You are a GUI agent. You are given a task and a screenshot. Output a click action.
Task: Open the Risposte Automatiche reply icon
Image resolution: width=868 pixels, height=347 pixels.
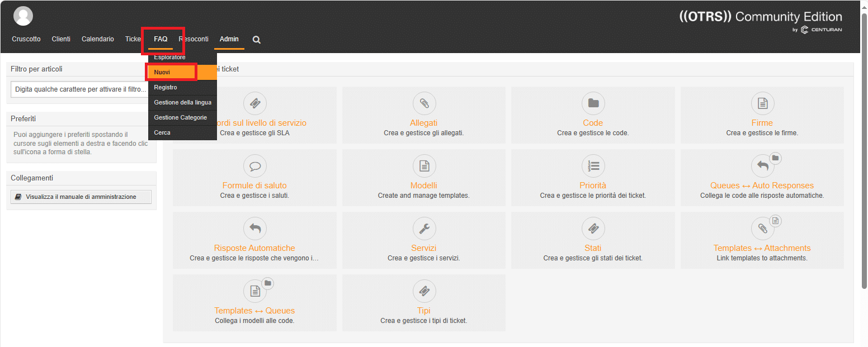tap(255, 229)
